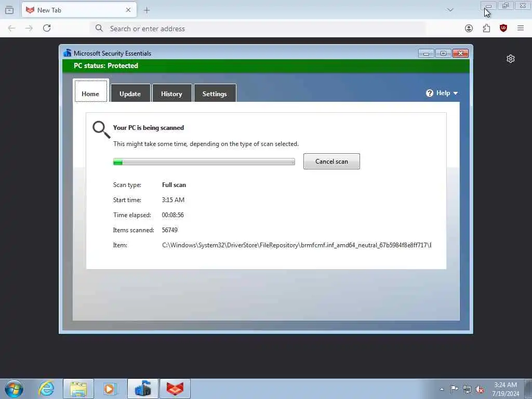Select the New Tab browser tab
This screenshot has height=399, width=532.
(x=79, y=10)
